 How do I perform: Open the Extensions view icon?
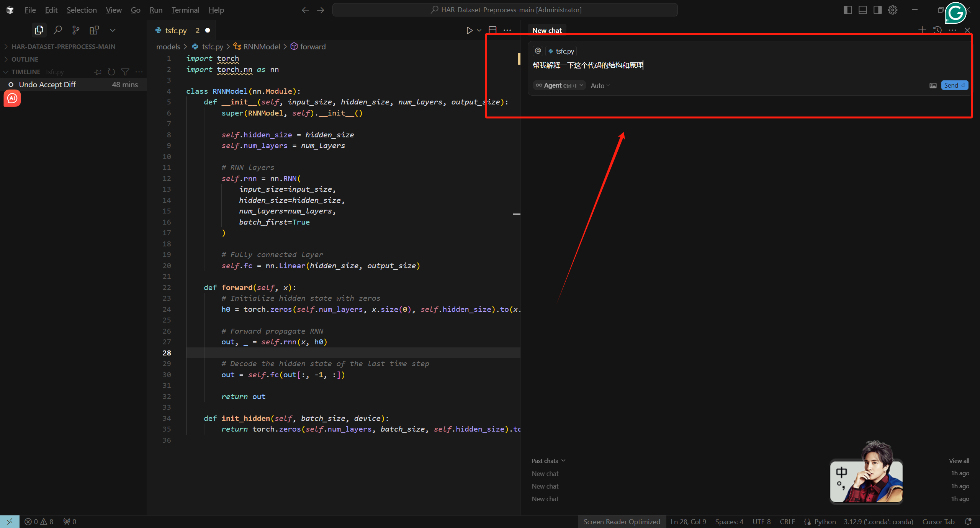coord(94,30)
